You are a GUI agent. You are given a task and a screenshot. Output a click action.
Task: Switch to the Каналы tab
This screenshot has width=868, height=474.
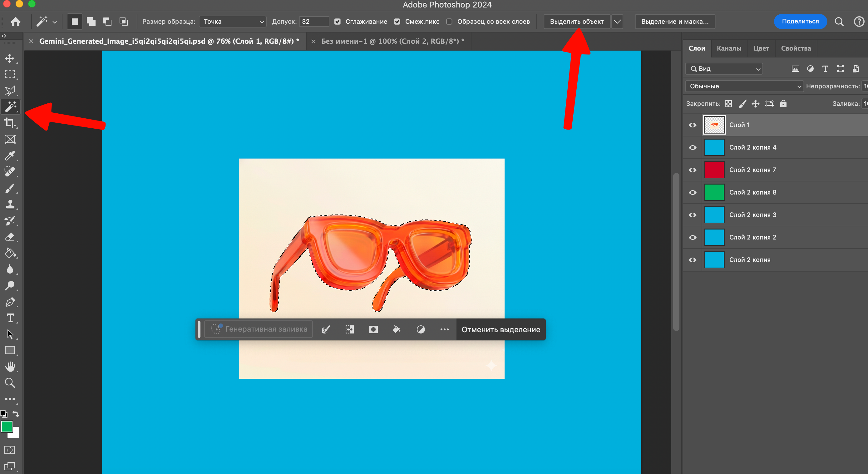click(x=729, y=48)
